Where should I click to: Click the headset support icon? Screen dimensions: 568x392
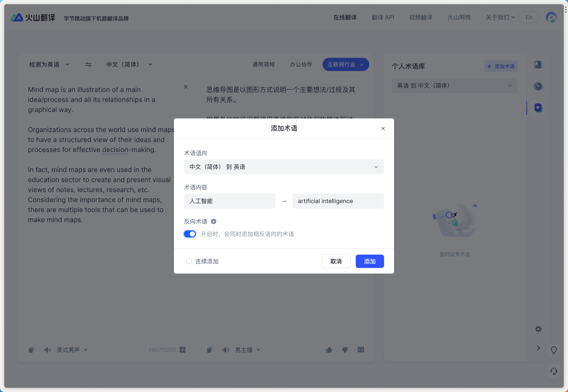[x=553, y=371]
